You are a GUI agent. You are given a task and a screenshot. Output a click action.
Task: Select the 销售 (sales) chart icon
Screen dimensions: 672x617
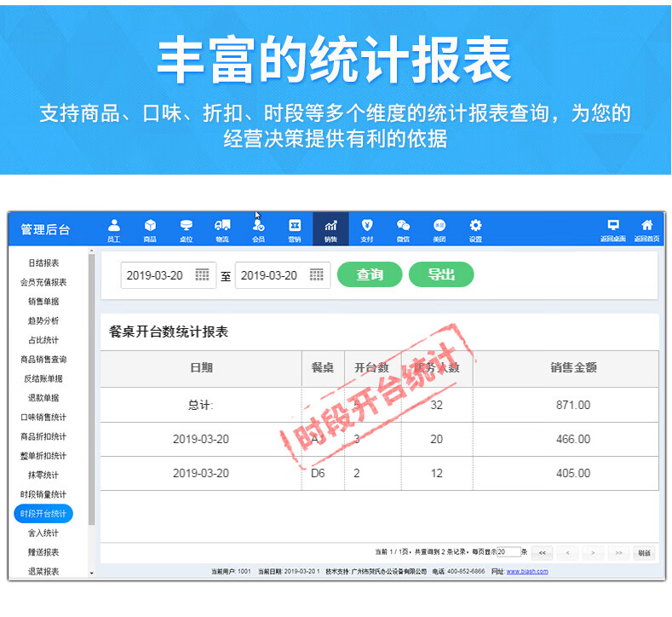coord(330,229)
